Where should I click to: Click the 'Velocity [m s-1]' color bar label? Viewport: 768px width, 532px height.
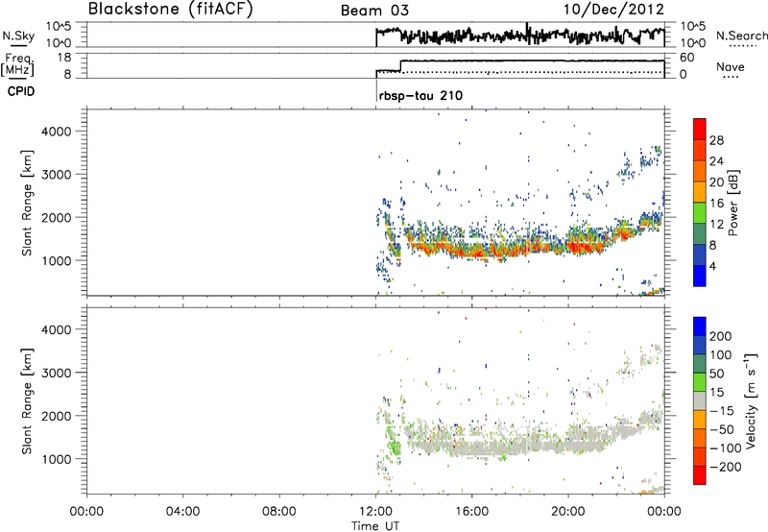coord(751,400)
